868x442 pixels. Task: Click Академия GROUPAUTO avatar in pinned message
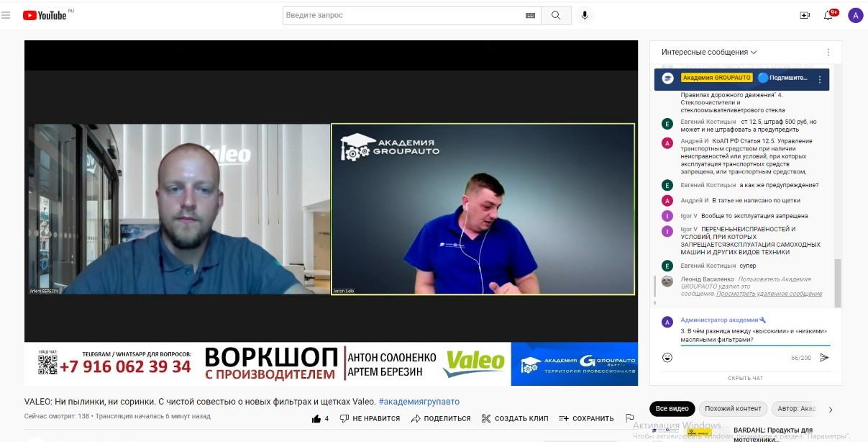tap(667, 78)
